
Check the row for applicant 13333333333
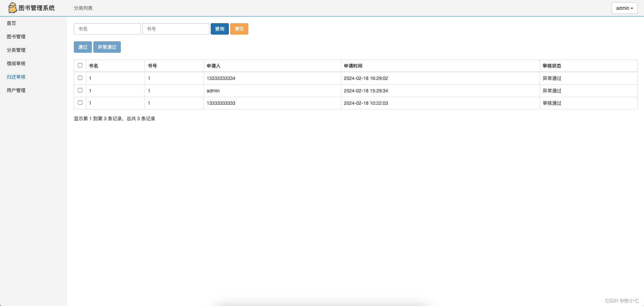[80, 103]
